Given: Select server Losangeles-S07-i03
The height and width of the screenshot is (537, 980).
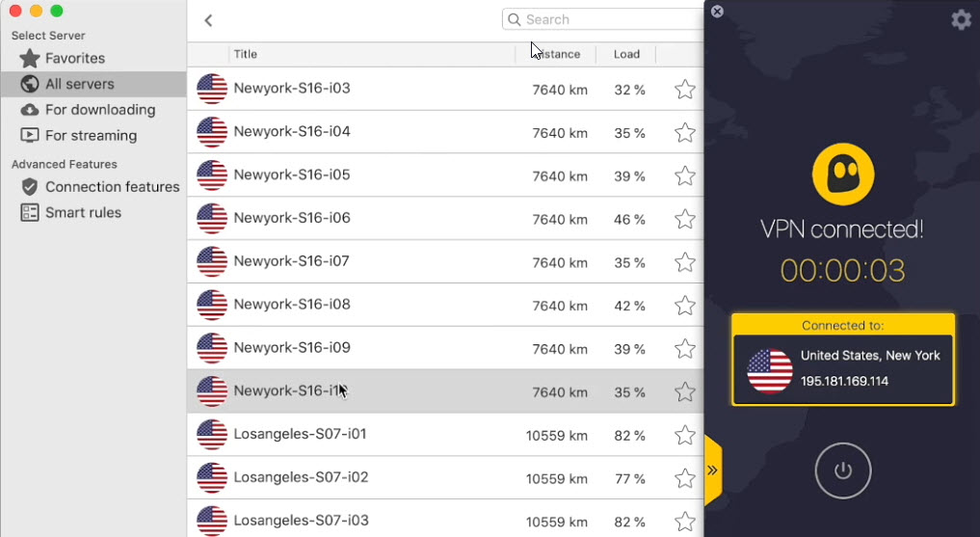Looking at the screenshot, I should [445, 519].
